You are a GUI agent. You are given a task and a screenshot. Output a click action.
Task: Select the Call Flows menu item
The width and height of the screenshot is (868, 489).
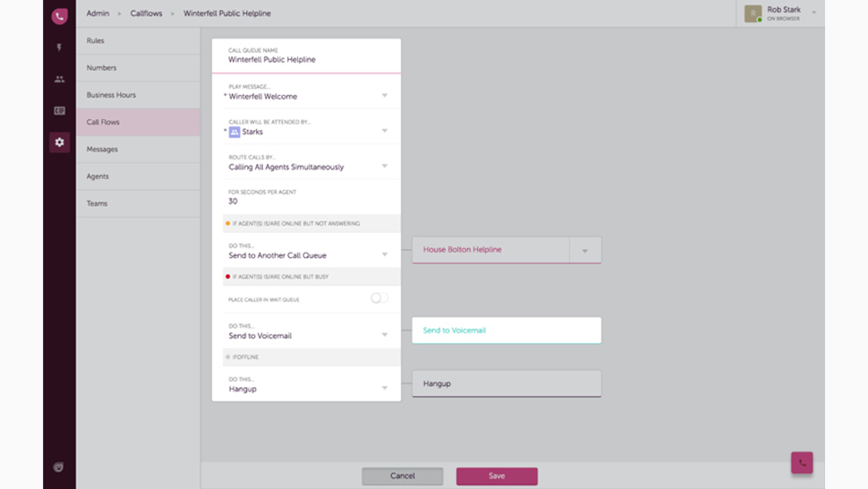coord(138,123)
